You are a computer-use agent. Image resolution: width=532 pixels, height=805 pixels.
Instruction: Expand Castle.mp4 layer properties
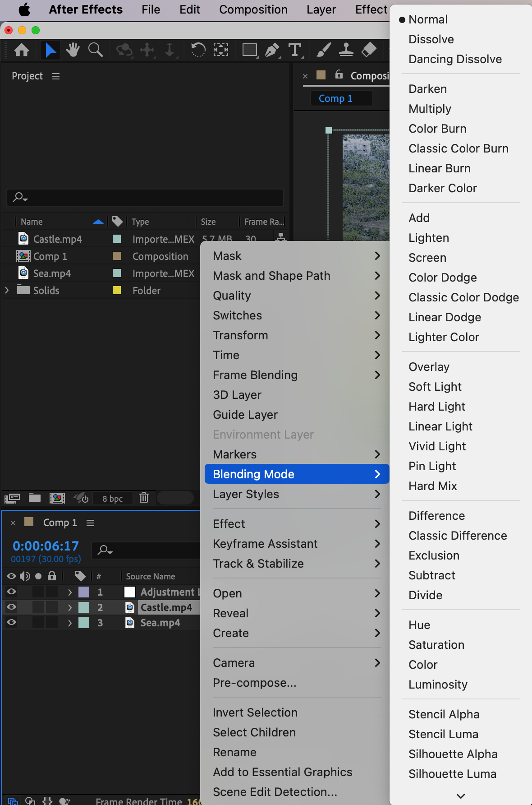pyautogui.click(x=70, y=607)
